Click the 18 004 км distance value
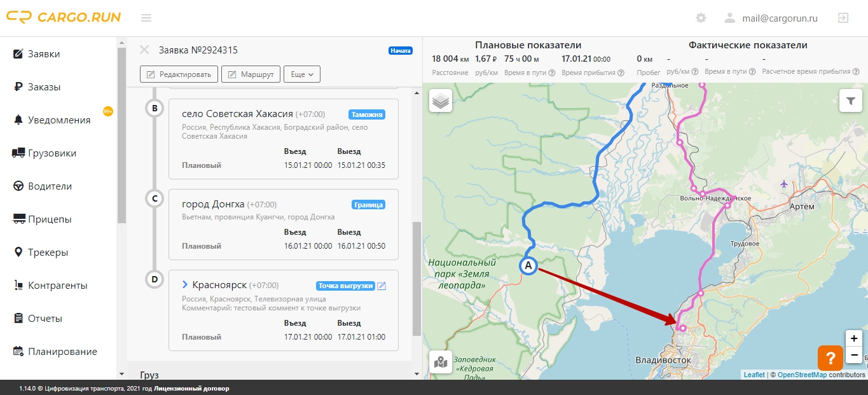This screenshot has width=868, height=395. pyautogui.click(x=450, y=59)
